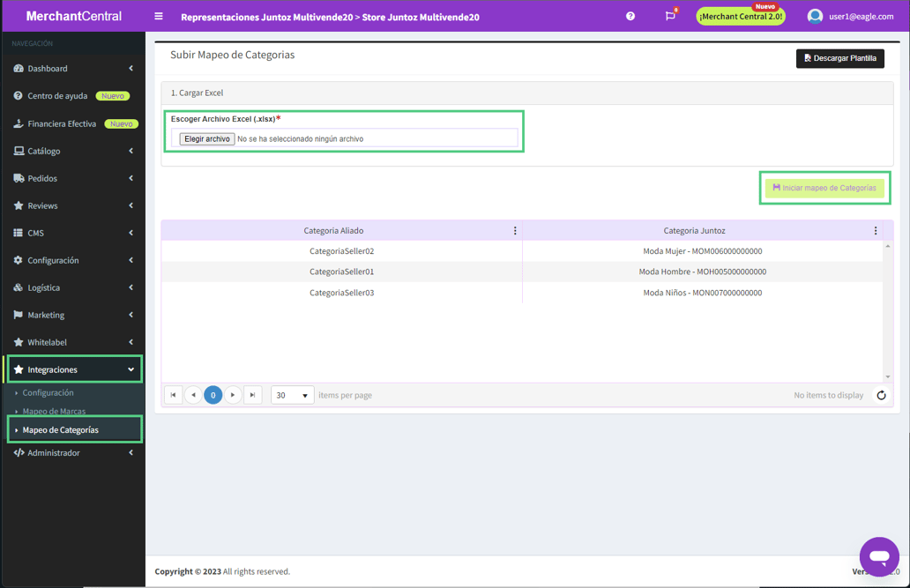Click the ¡Merchant Central 2.0! button

click(x=741, y=16)
